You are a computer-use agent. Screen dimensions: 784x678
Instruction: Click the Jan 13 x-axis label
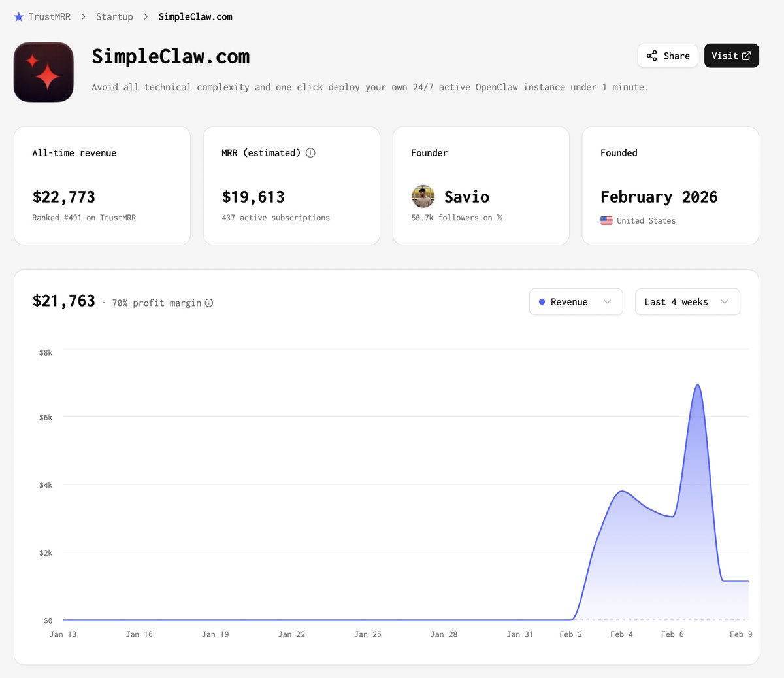point(63,634)
